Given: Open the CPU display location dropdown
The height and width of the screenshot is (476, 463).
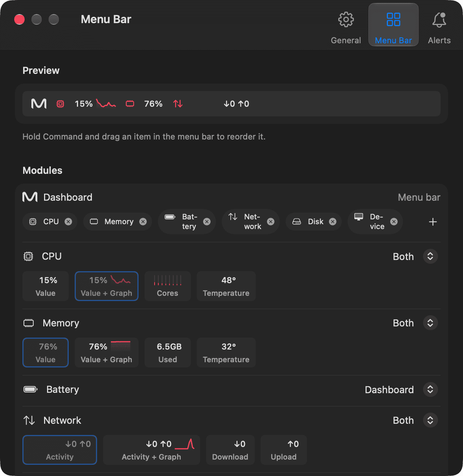Looking at the screenshot, I should tap(430, 256).
